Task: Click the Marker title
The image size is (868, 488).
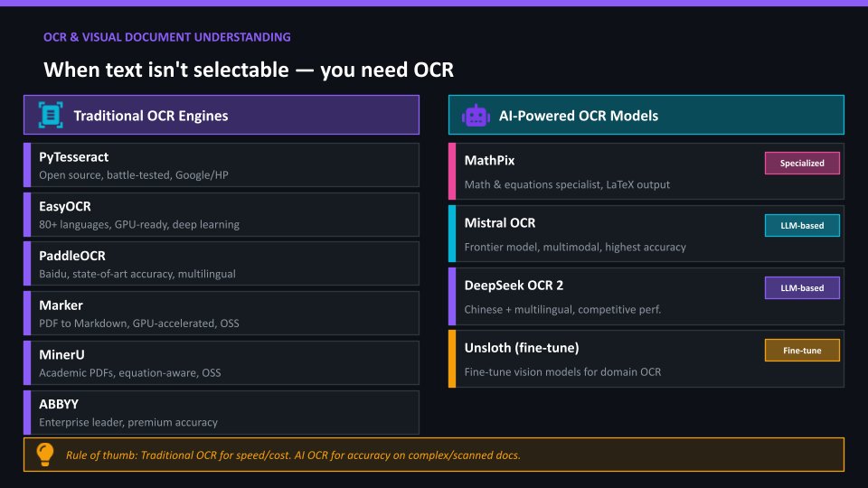Action: pyautogui.click(x=61, y=305)
